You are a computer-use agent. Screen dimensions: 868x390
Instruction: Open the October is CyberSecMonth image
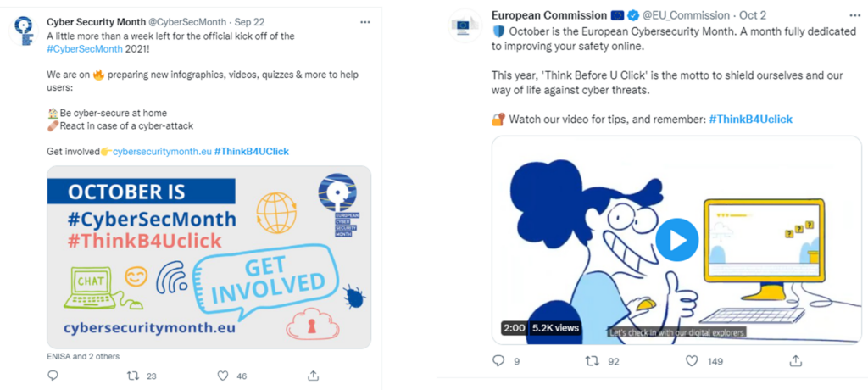(x=209, y=257)
